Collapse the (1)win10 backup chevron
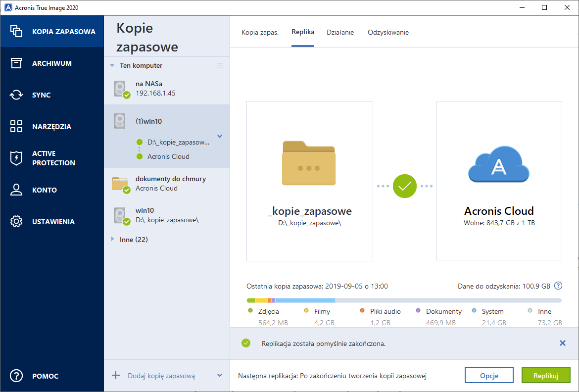 click(x=220, y=137)
